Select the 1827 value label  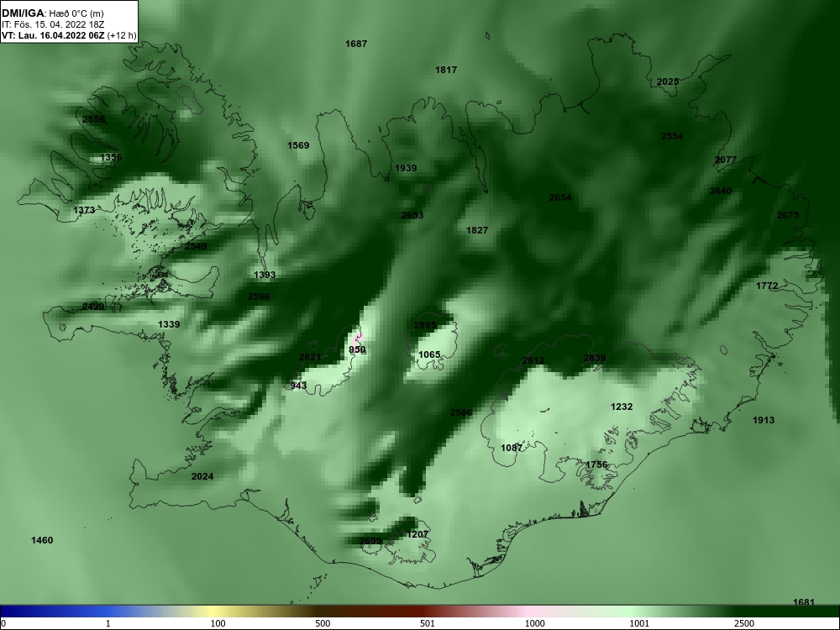[477, 230]
